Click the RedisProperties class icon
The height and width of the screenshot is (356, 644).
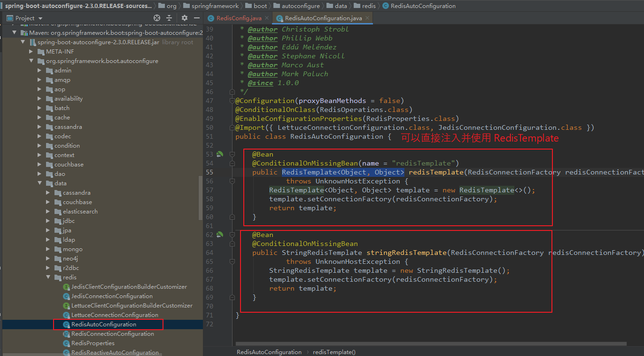[x=66, y=343]
